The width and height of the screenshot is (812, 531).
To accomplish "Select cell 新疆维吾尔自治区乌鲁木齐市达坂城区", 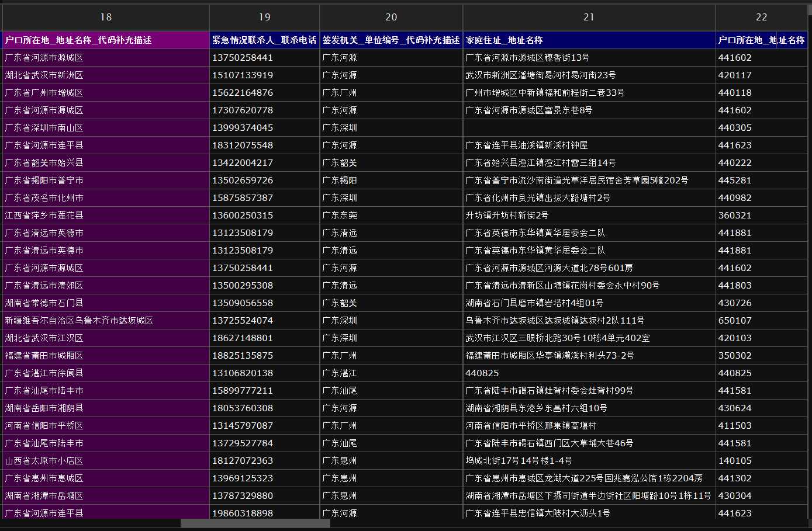I will click(x=106, y=321).
